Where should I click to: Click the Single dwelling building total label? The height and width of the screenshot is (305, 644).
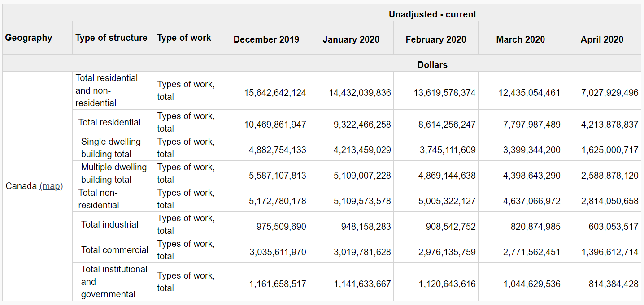pos(111,148)
